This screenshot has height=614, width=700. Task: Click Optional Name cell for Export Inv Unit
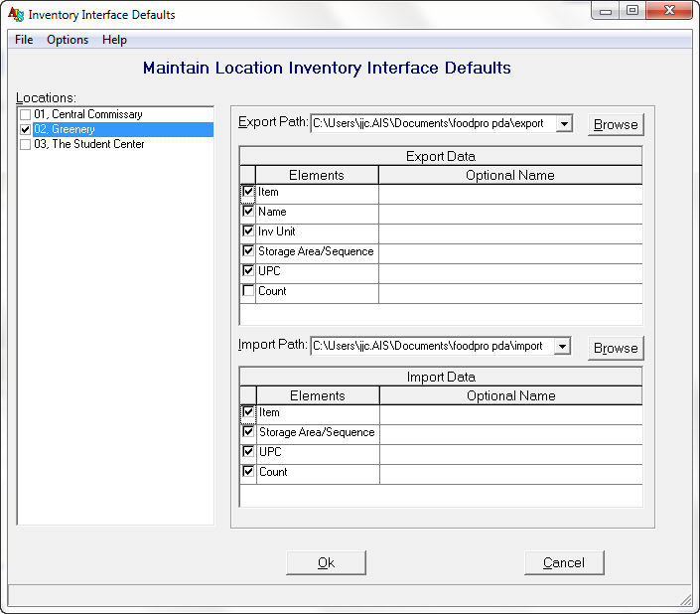tap(510, 234)
